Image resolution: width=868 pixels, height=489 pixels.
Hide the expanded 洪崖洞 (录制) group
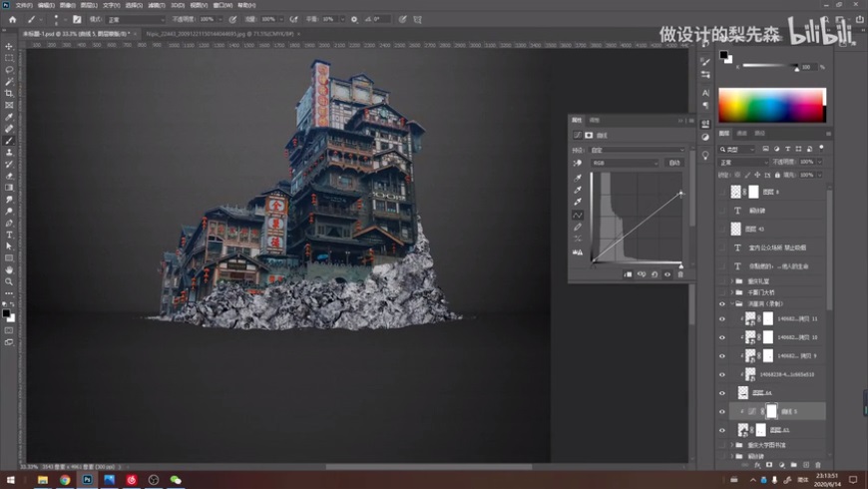(x=722, y=304)
